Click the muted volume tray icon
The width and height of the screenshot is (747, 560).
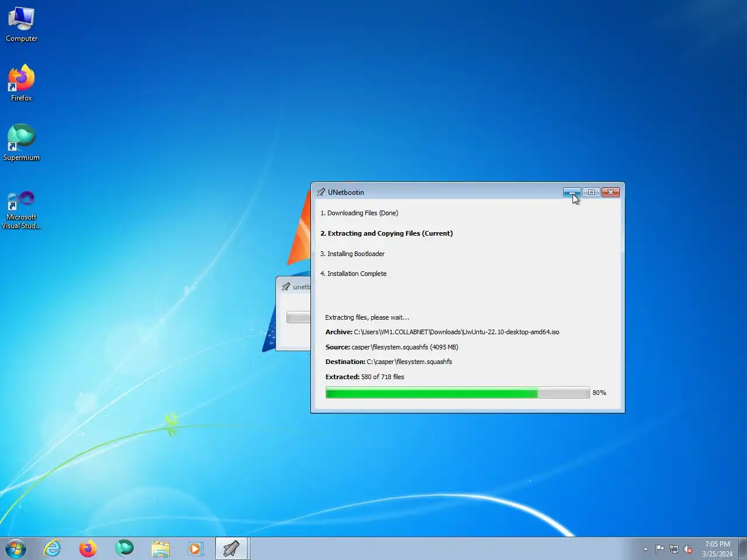click(688, 549)
